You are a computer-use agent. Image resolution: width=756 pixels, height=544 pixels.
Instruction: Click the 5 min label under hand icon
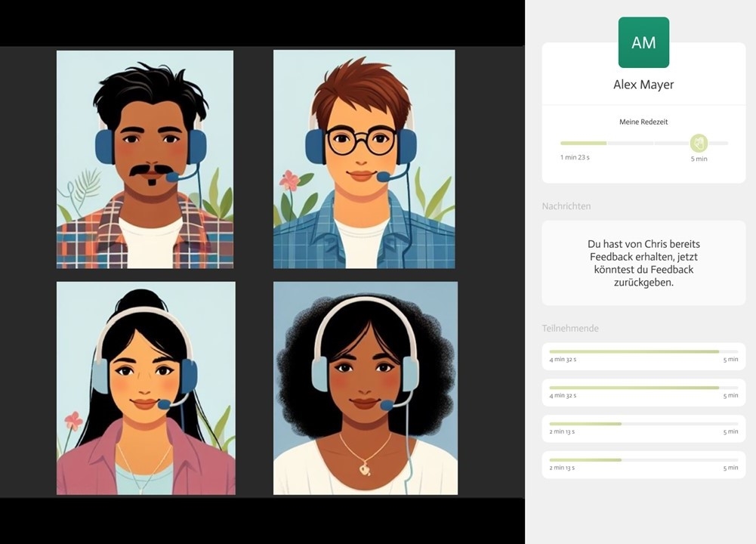699,159
